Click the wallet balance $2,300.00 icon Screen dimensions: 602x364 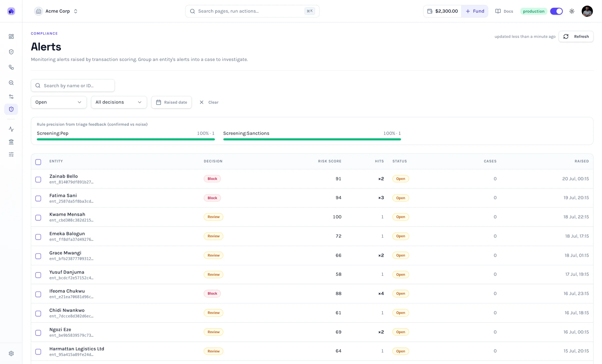430,11
